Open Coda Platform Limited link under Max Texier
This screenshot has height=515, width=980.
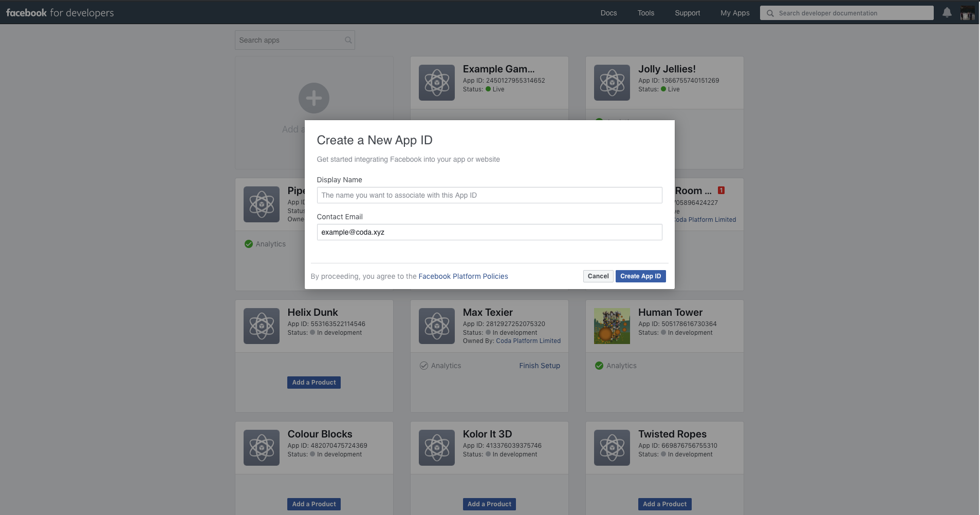point(528,341)
